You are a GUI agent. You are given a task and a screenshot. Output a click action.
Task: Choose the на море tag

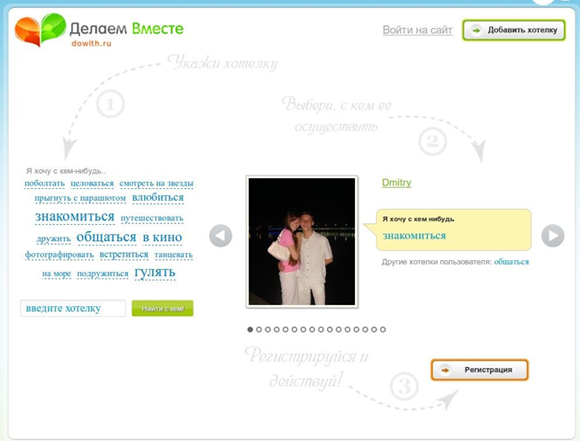(56, 274)
